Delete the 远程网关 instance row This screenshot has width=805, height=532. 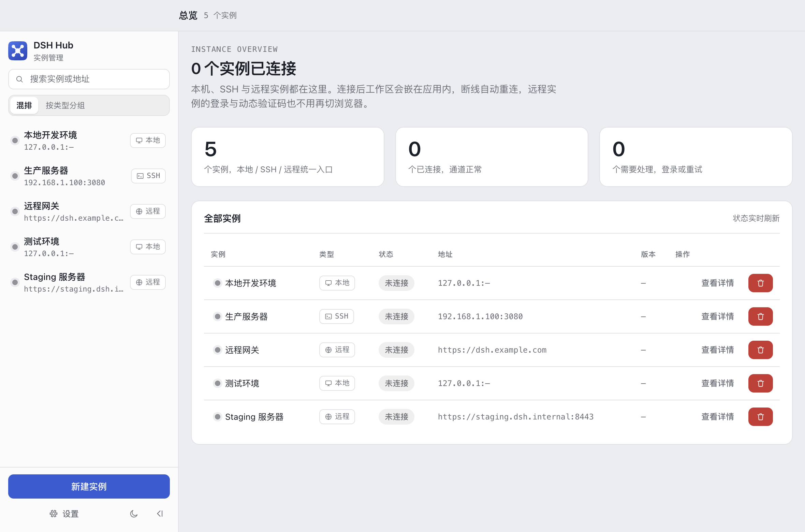point(760,350)
